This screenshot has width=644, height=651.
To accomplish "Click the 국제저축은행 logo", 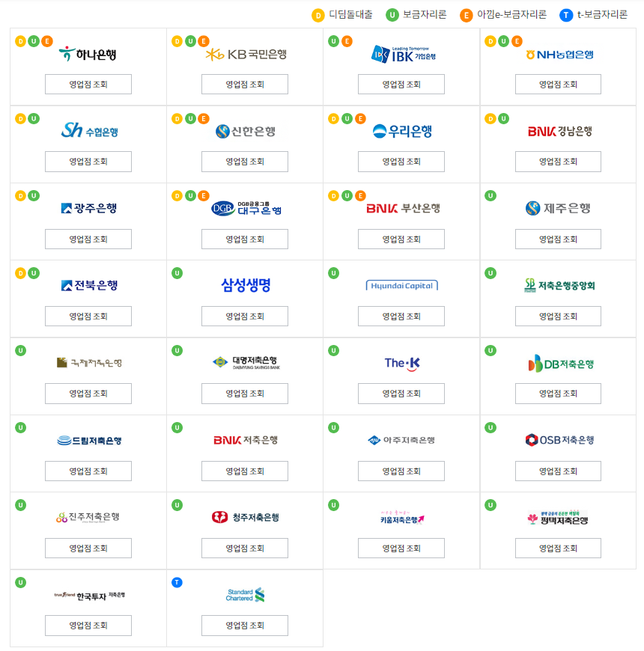I will [89, 362].
